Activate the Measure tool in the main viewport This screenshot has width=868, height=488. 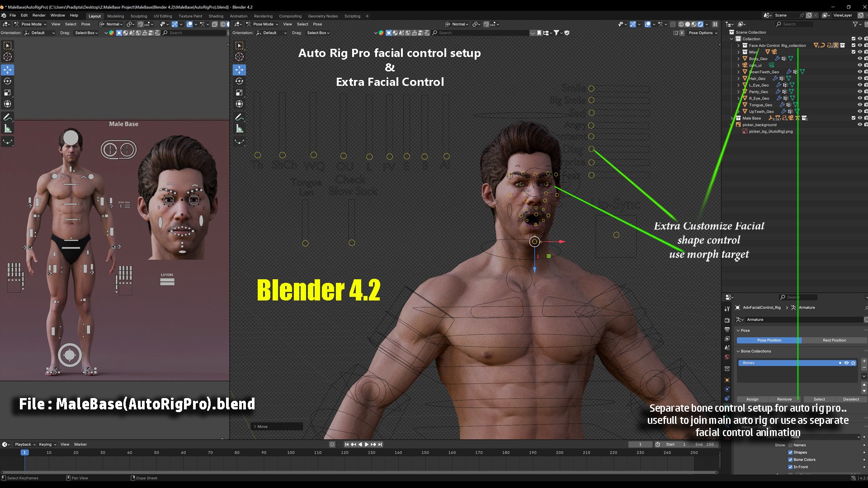[240, 129]
